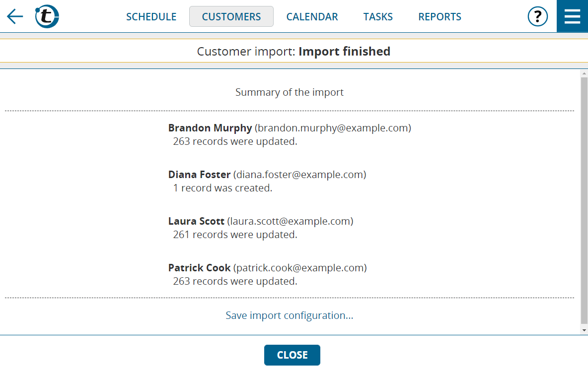Switch to the Reports tab
Viewport: 588px width, 372px height.
[440, 16]
